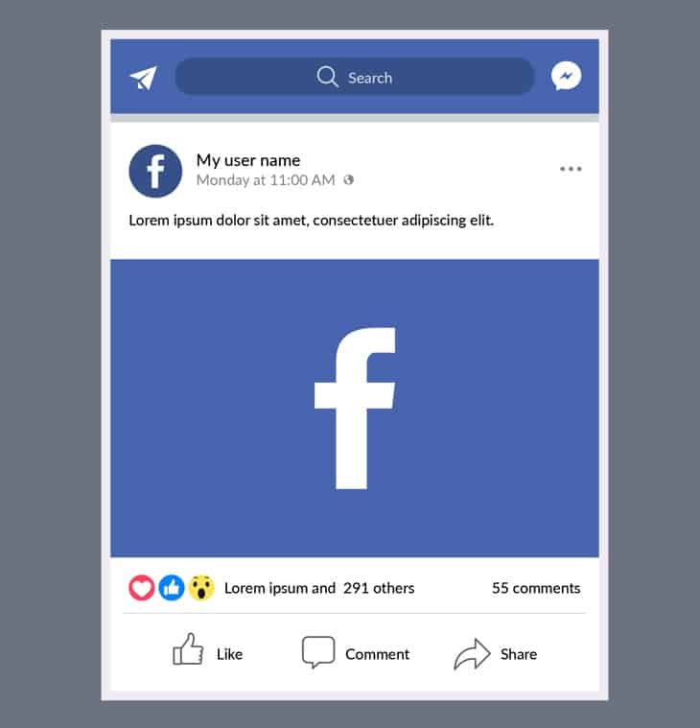
Task: Click the speech bubble Comment icon
Action: point(318,652)
